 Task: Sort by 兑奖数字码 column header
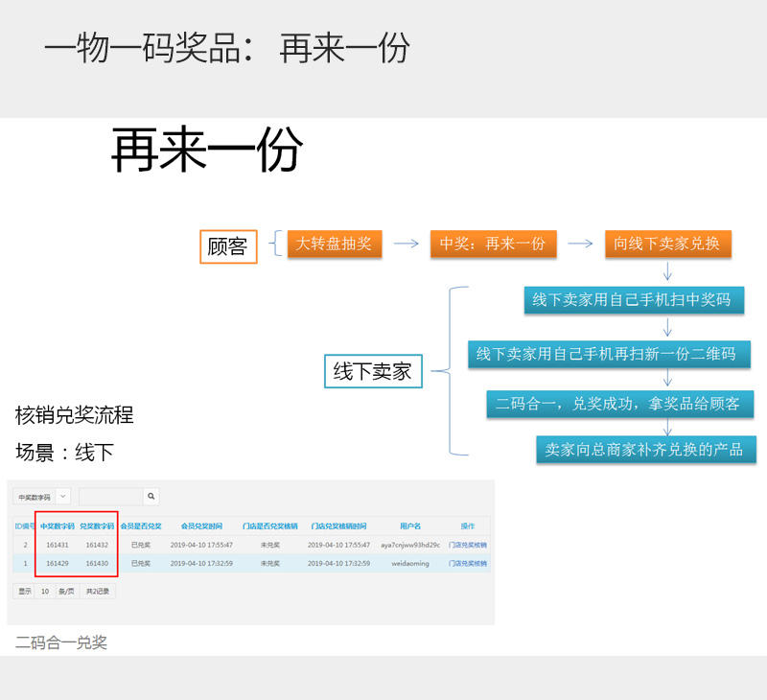click(x=96, y=526)
